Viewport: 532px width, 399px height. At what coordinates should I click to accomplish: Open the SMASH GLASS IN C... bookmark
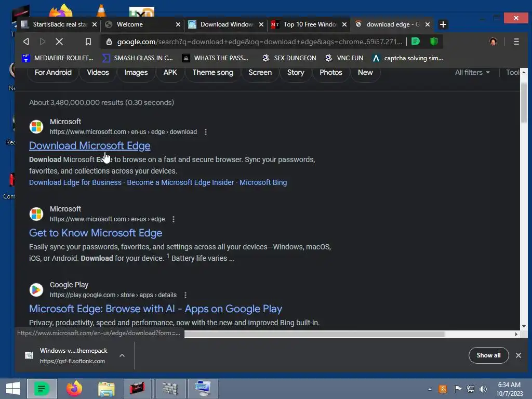(137, 58)
